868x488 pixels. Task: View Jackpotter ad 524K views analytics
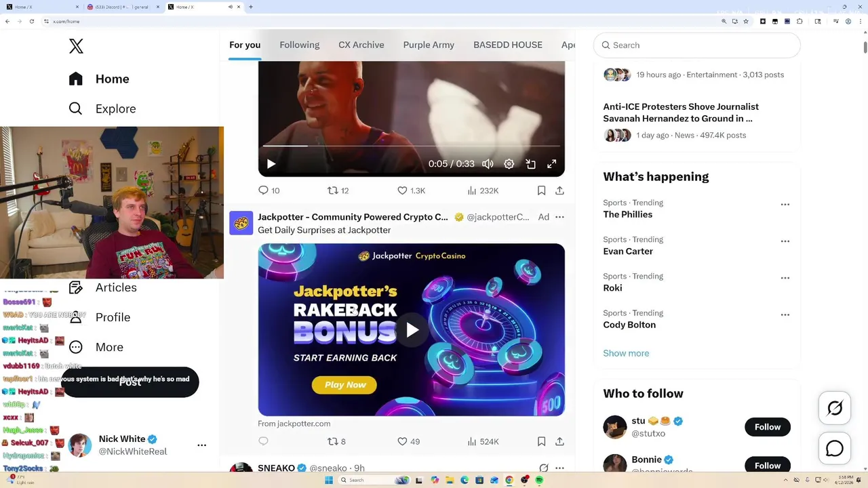tap(483, 441)
